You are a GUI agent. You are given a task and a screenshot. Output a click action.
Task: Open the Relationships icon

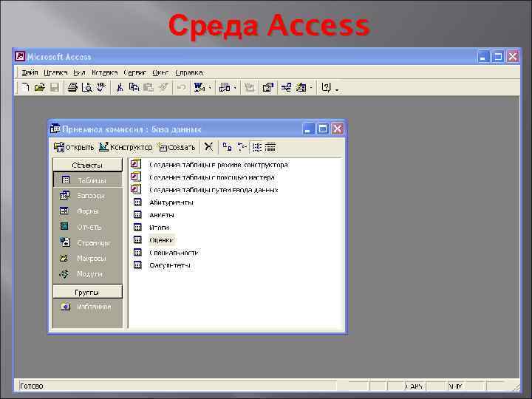point(286,87)
